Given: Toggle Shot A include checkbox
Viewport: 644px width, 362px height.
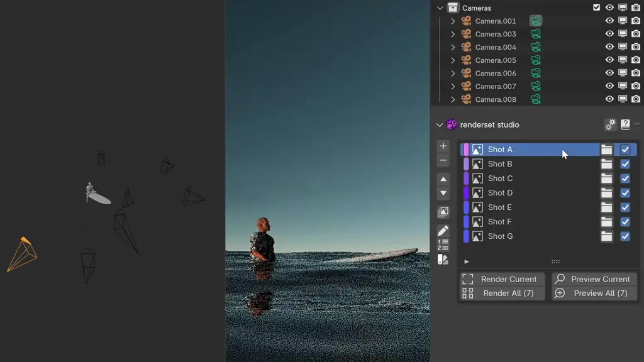Looking at the screenshot, I should (625, 150).
